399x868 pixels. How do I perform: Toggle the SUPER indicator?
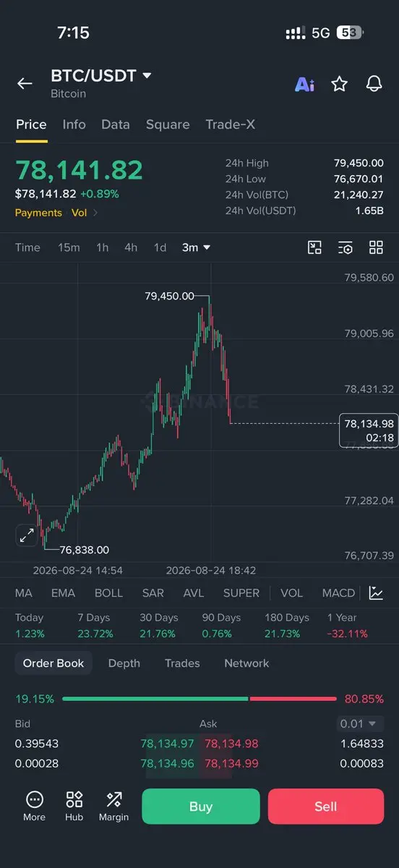[x=241, y=593]
